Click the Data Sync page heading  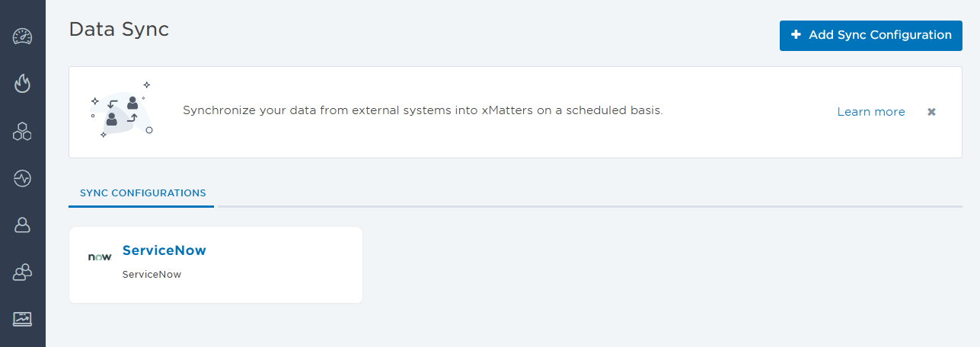pyautogui.click(x=119, y=30)
